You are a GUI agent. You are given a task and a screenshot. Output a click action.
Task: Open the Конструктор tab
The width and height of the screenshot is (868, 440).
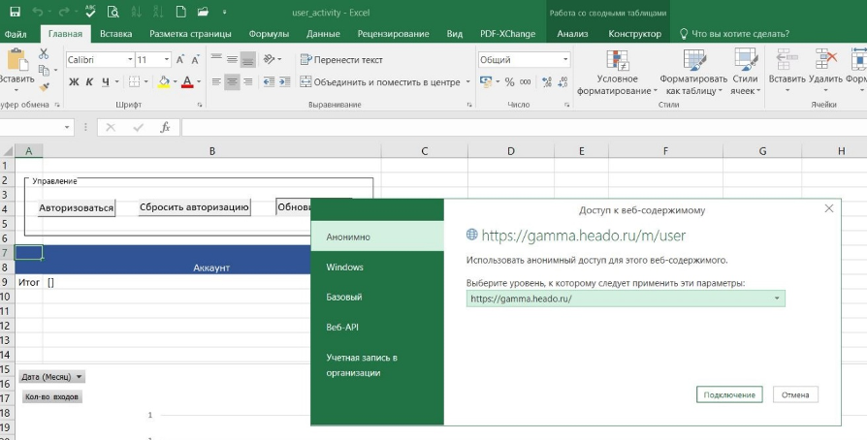click(634, 34)
